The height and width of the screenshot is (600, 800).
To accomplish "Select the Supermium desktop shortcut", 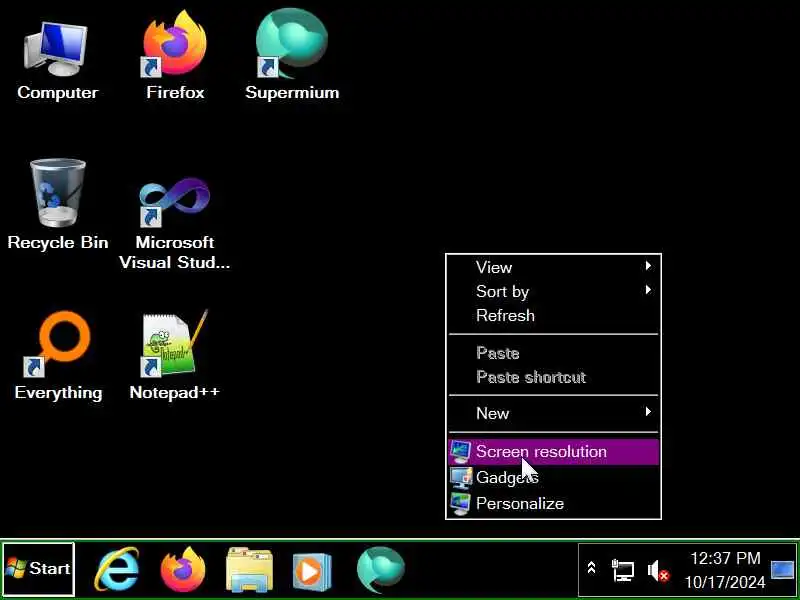I will coord(292,55).
